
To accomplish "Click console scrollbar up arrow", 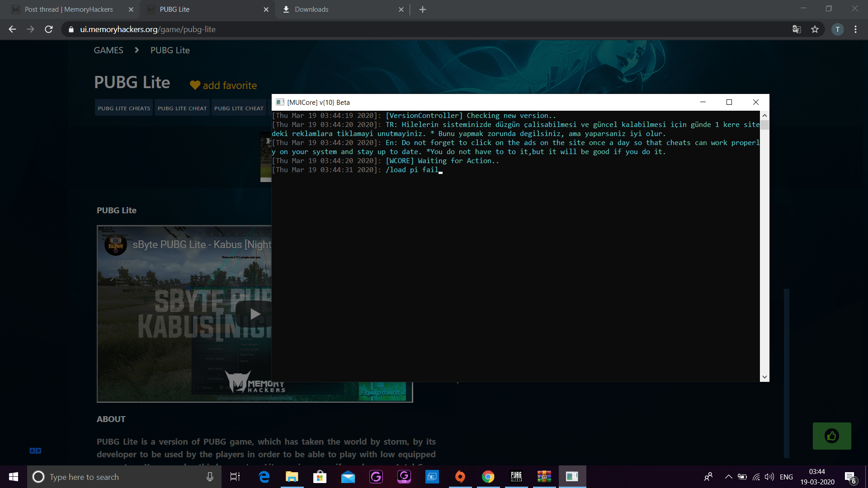I will 764,116.
